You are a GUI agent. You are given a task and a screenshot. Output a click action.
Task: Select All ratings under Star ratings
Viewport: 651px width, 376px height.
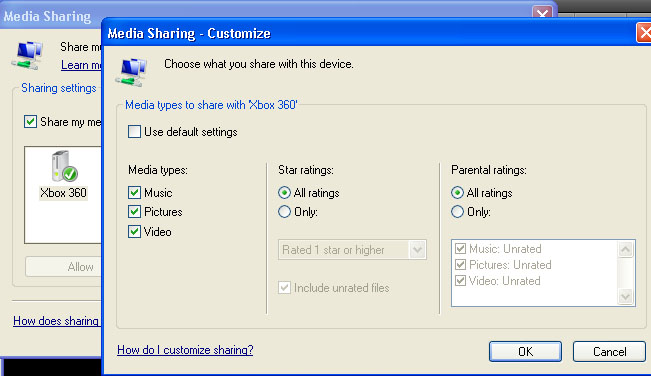284,193
